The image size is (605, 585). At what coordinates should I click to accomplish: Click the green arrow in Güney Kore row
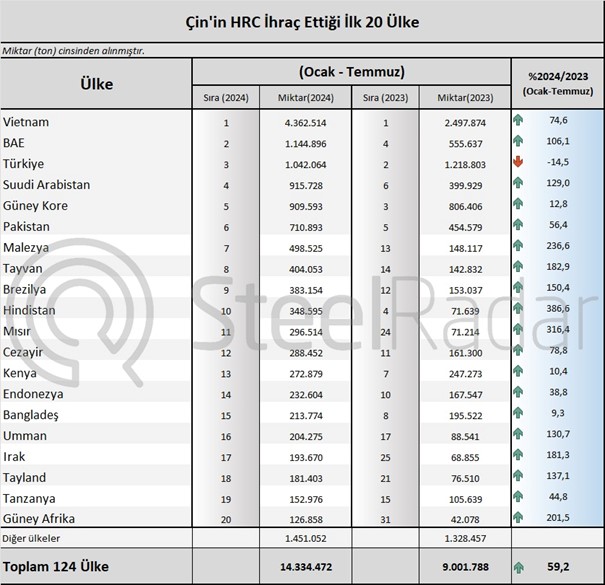(x=518, y=203)
